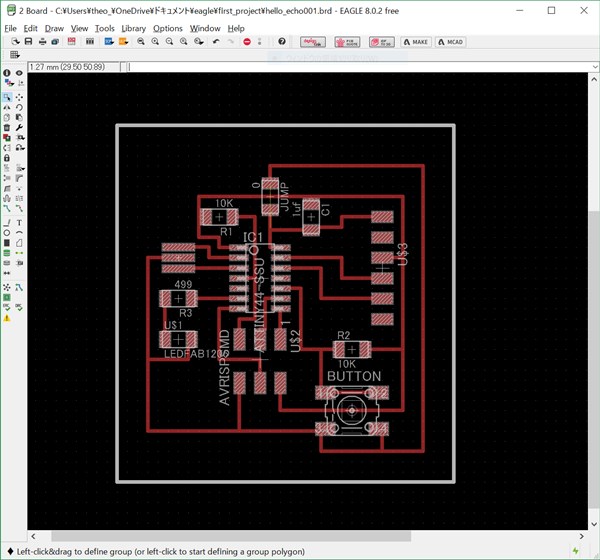Image resolution: width=600 pixels, height=560 pixels.
Task: Open the Library menu
Action: (x=134, y=28)
